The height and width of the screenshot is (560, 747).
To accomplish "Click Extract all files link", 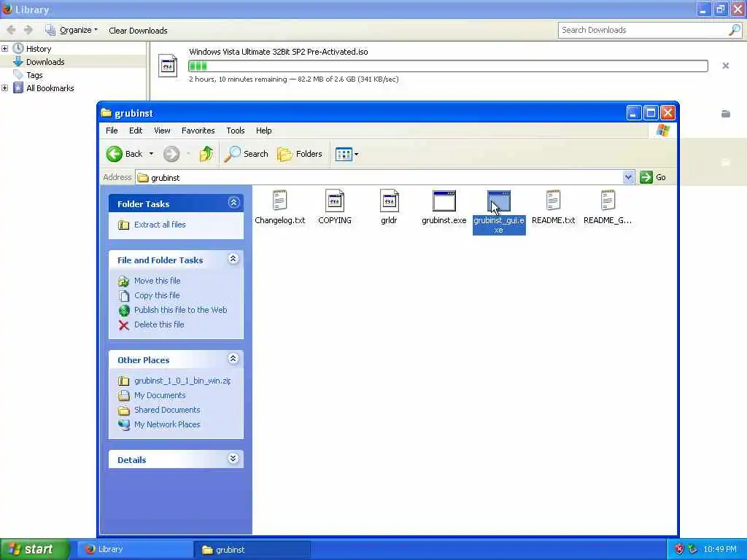I will tap(160, 225).
